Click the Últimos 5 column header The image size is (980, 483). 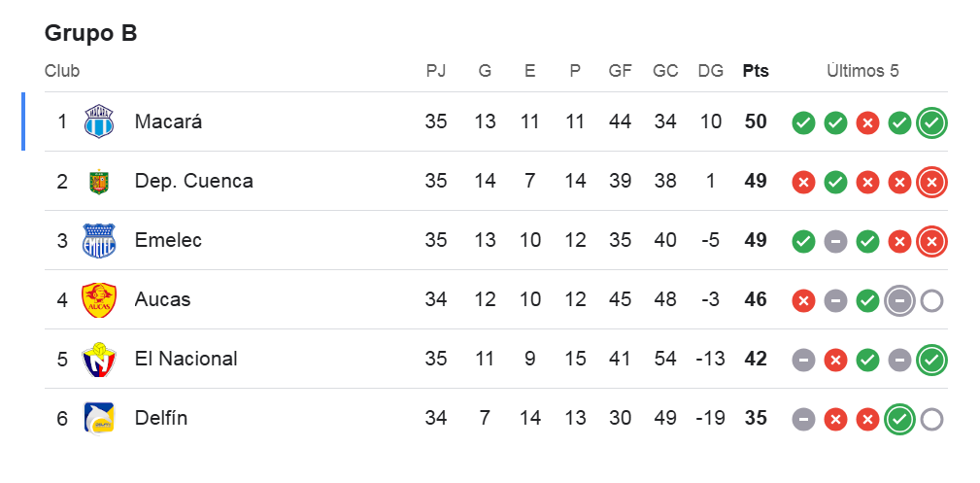(x=862, y=71)
